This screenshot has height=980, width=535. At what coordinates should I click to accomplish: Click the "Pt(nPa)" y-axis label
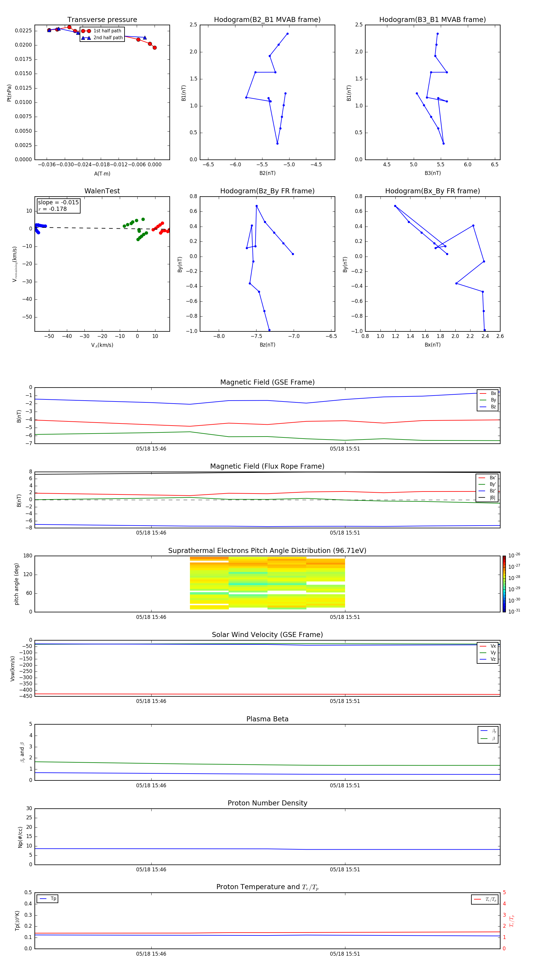pyautogui.click(x=9, y=92)
